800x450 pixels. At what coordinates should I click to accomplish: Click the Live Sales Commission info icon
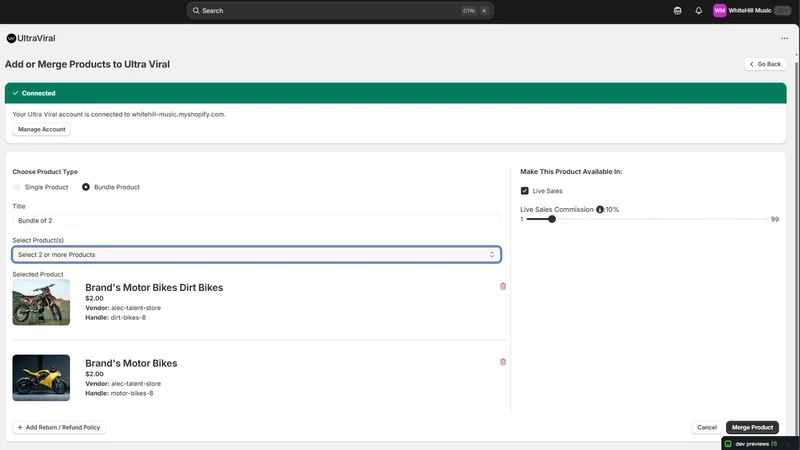(600, 209)
